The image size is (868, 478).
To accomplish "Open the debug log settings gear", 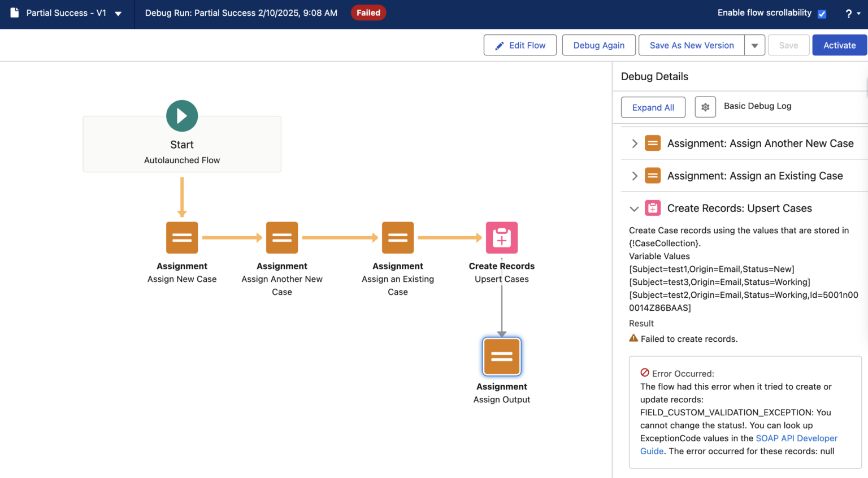I will (x=705, y=107).
